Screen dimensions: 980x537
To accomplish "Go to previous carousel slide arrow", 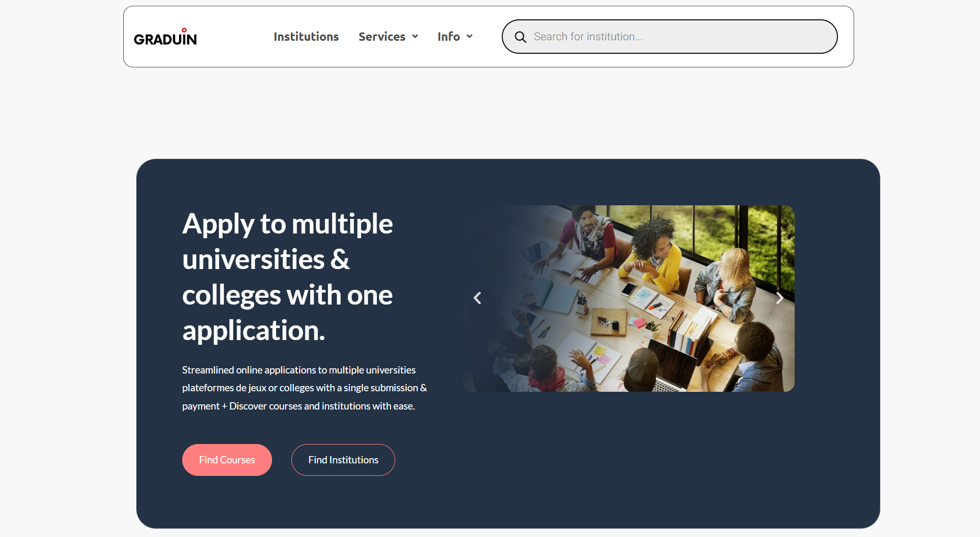I will point(477,298).
